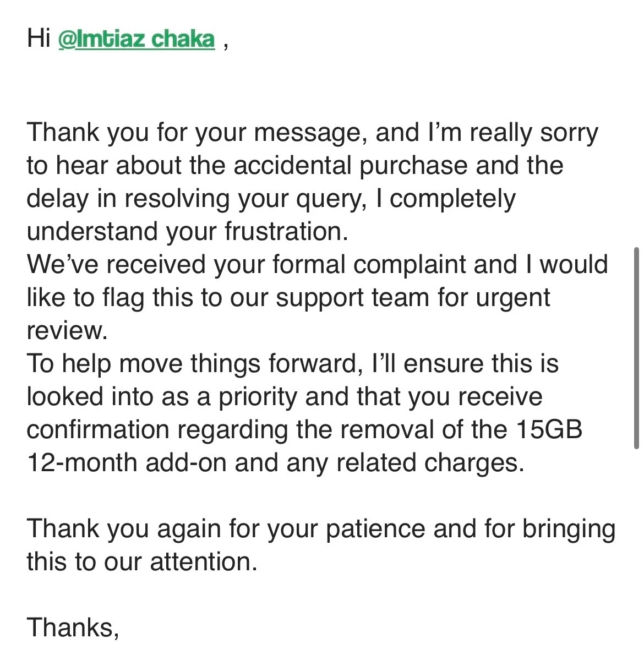
Task: Click "understand your frustration." text
Action: click(x=187, y=232)
